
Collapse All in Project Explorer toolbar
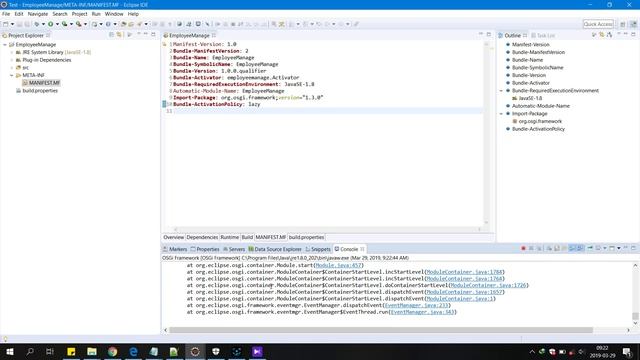pyautogui.click(x=111, y=35)
